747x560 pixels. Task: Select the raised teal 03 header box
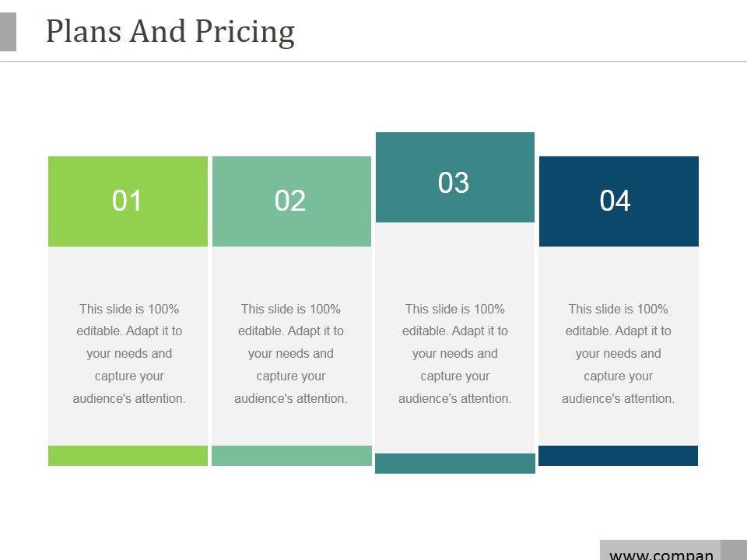454,177
